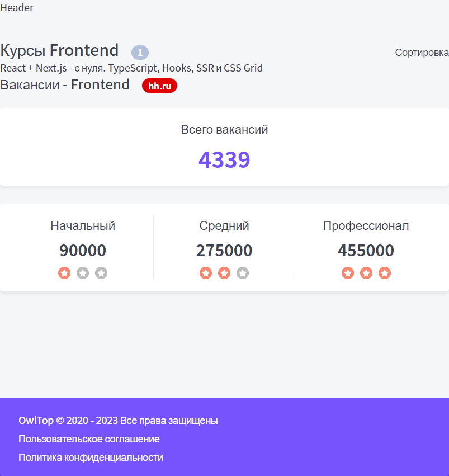
Task: Open Политика конфиденциальности footer link
Action: pyautogui.click(x=91, y=458)
